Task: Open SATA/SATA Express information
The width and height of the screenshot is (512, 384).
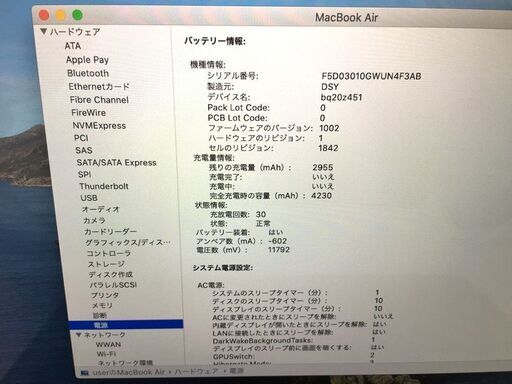Action: click(x=116, y=163)
